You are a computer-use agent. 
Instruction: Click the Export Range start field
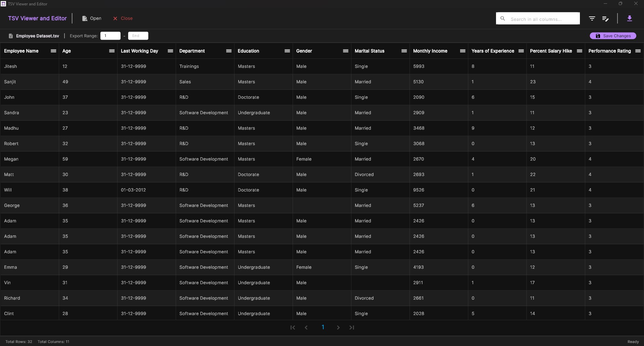point(110,36)
